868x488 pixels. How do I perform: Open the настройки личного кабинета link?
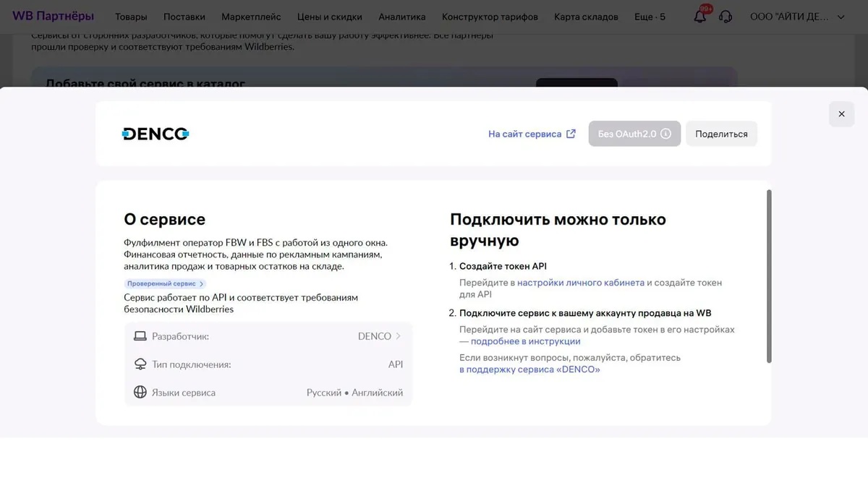(x=581, y=283)
